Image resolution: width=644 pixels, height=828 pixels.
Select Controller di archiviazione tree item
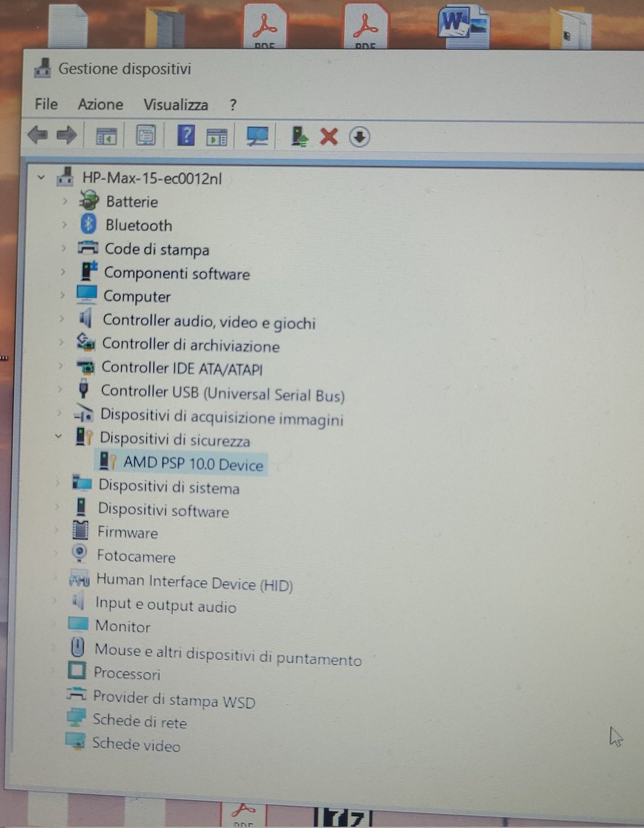(x=191, y=344)
